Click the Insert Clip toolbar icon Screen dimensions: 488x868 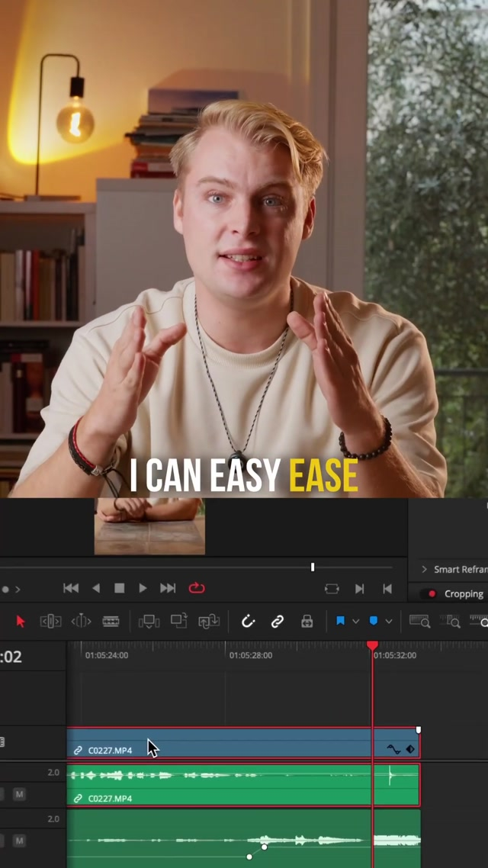pos(149,621)
